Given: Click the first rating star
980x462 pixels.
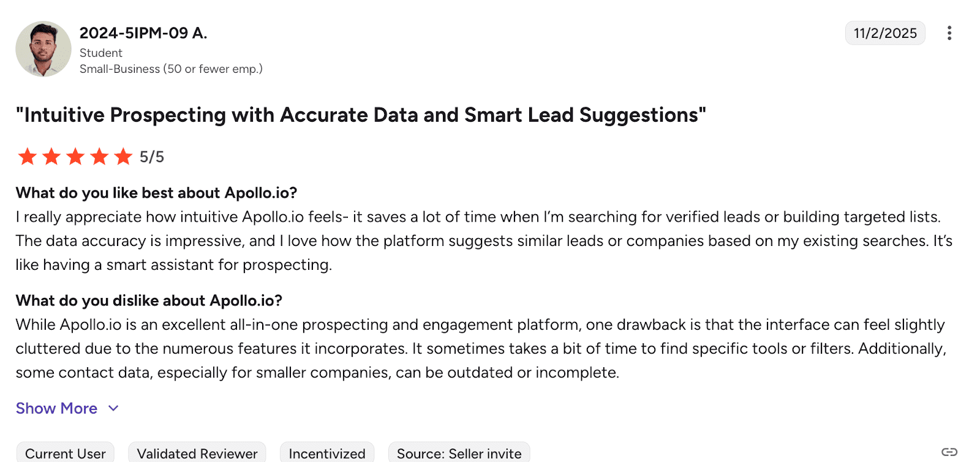Looking at the screenshot, I should click(x=27, y=157).
